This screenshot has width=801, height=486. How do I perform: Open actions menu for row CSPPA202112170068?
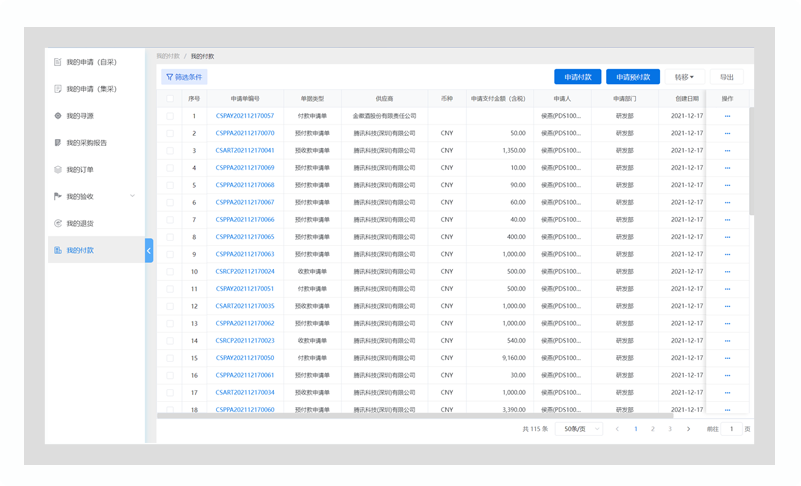pos(727,185)
